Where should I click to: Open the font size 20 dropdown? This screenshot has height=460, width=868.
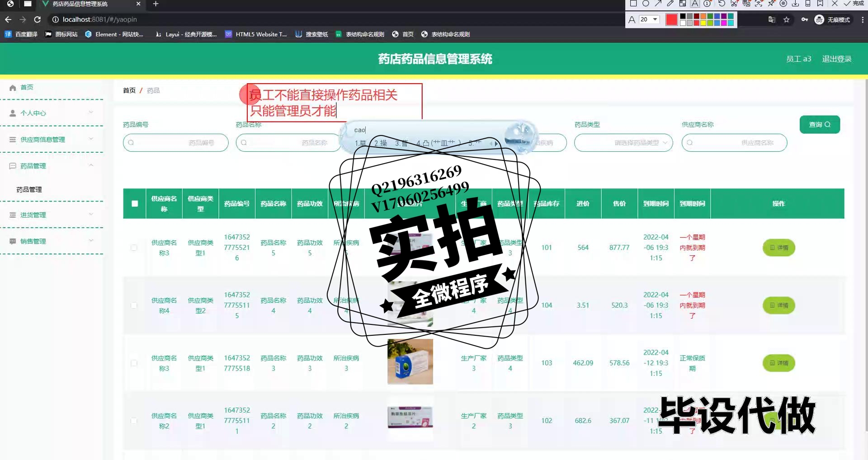click(x=649, y=19)
